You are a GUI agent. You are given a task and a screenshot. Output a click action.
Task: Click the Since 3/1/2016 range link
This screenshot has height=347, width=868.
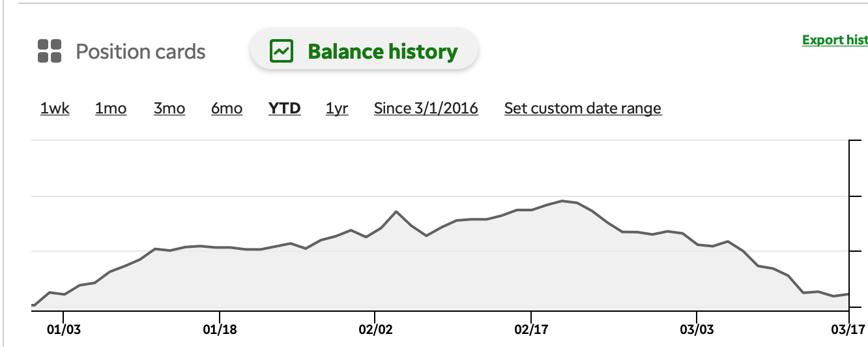426,108
